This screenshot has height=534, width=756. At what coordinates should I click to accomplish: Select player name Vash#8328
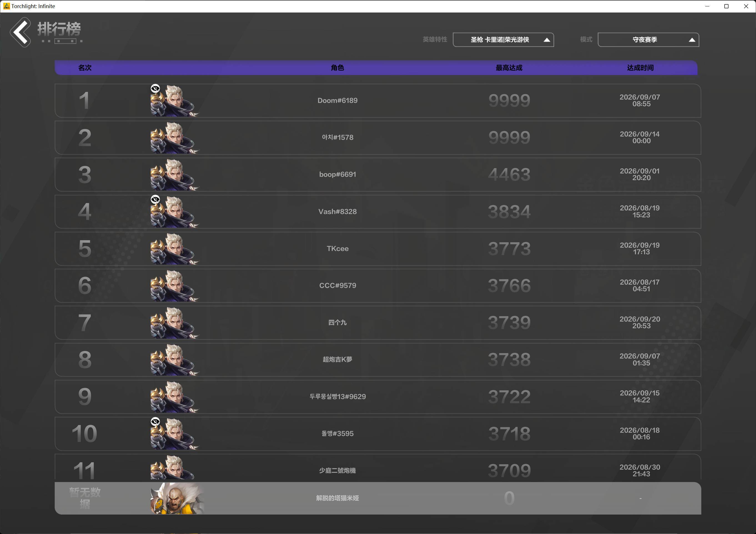[338, 211]
